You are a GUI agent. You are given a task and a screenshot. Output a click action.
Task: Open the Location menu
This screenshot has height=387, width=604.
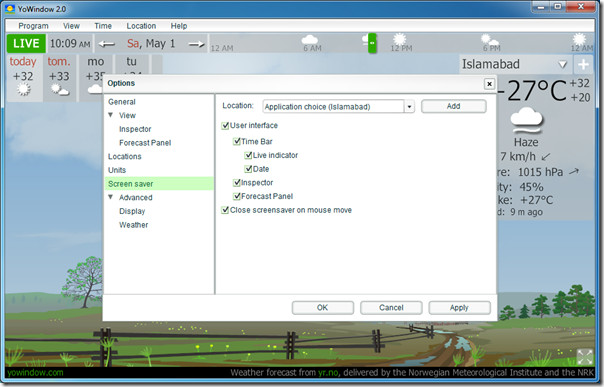[141, 26]
